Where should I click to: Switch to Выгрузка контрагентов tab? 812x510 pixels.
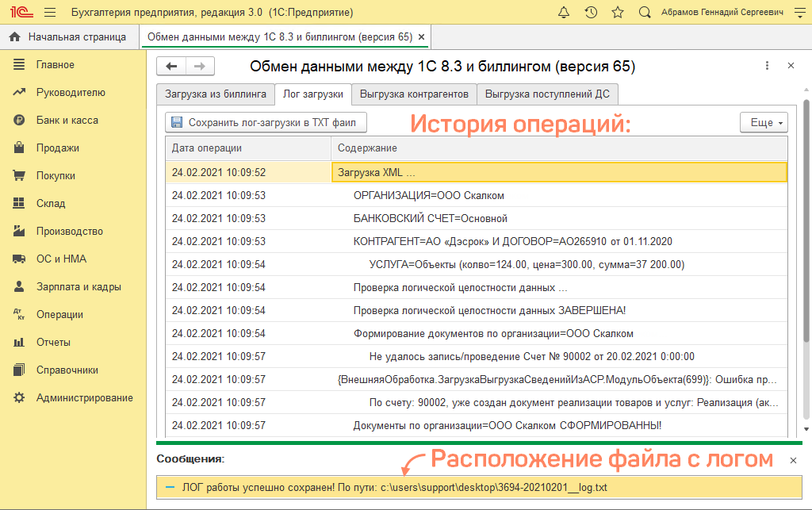click(414, 94)
